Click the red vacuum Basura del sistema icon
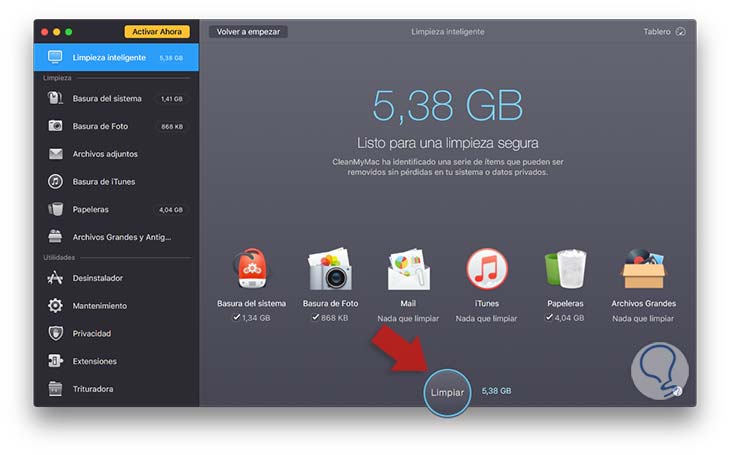 coord(251,269)
